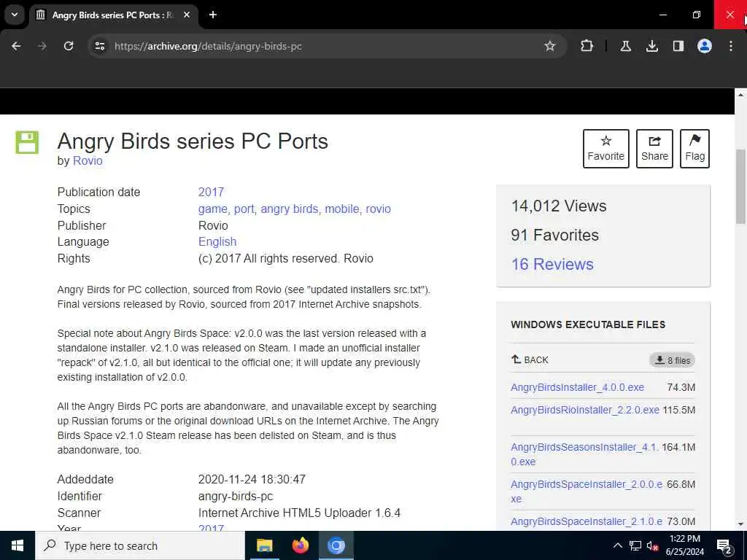Open the 'game' topic link
The width and height of the screenshot is (747, 560).
[x=213, y=209]
